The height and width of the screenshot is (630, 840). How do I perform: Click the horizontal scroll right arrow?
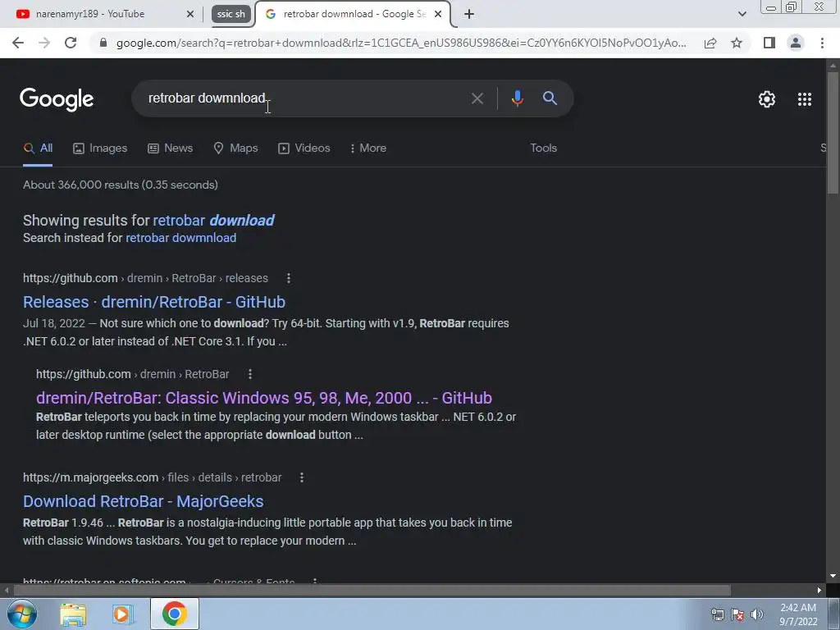pos(819,591)
